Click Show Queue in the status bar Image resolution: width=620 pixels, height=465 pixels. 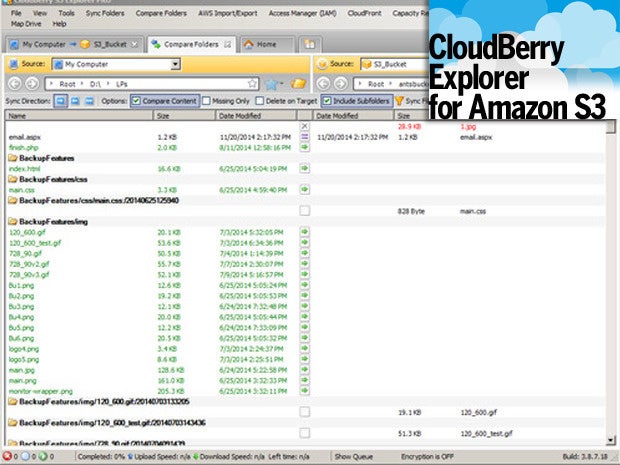(353, 456)
